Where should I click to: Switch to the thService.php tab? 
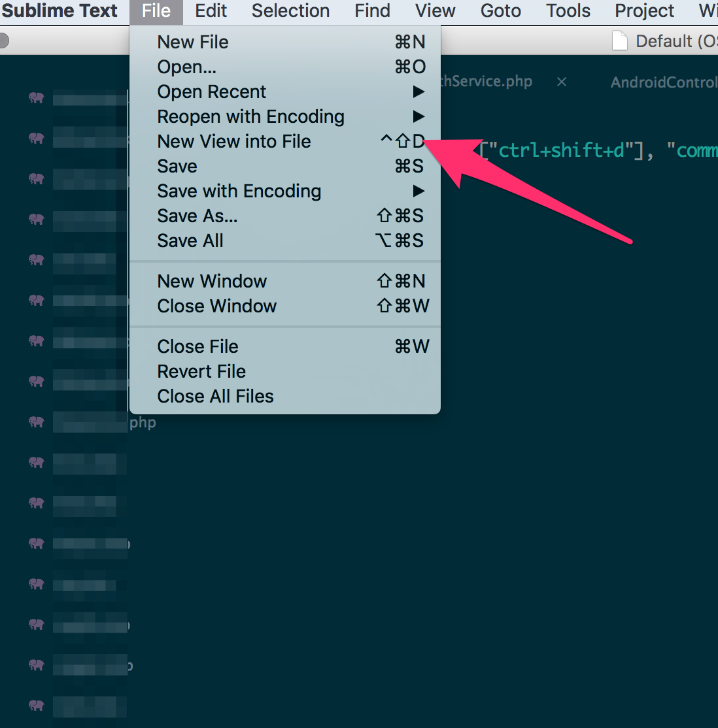487,82
